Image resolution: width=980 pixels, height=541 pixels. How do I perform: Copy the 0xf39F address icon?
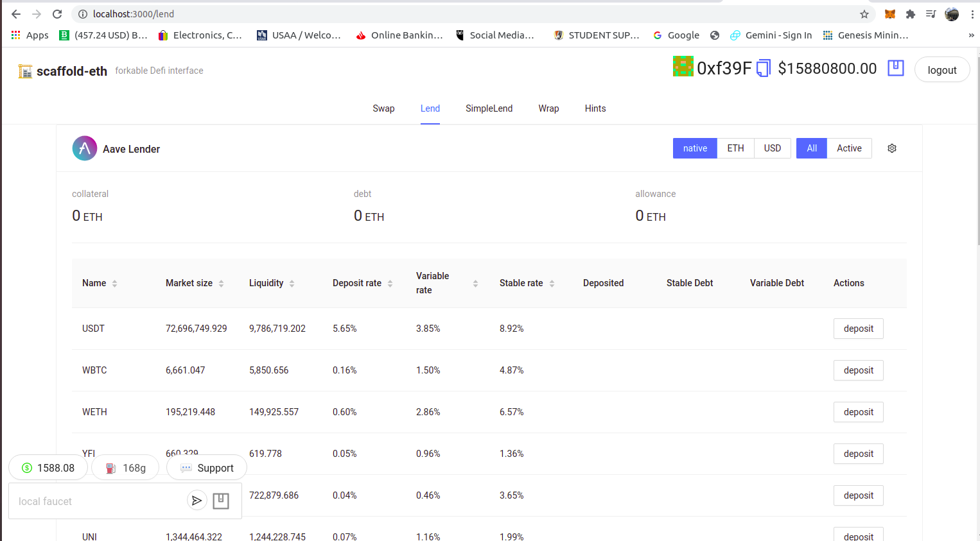764,68
